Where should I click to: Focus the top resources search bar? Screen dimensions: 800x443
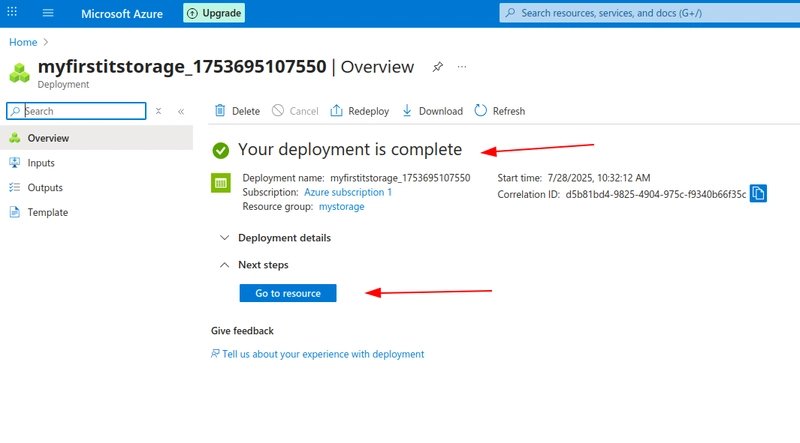coord(649,13)
